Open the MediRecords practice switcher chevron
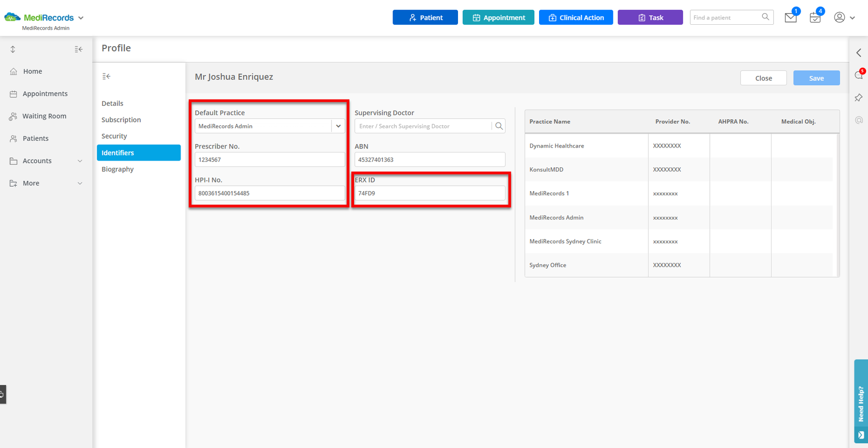This screenshot has width=868, height=448. pos(81,18)
